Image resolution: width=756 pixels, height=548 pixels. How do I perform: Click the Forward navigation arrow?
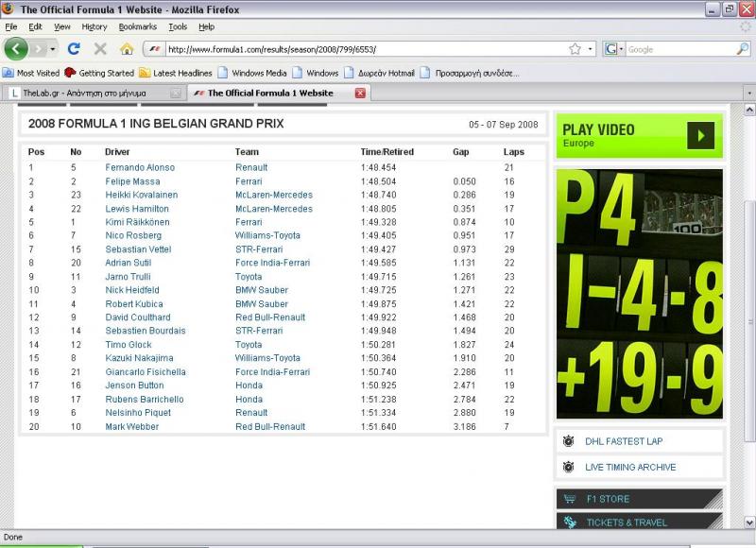tap(38, 49)
